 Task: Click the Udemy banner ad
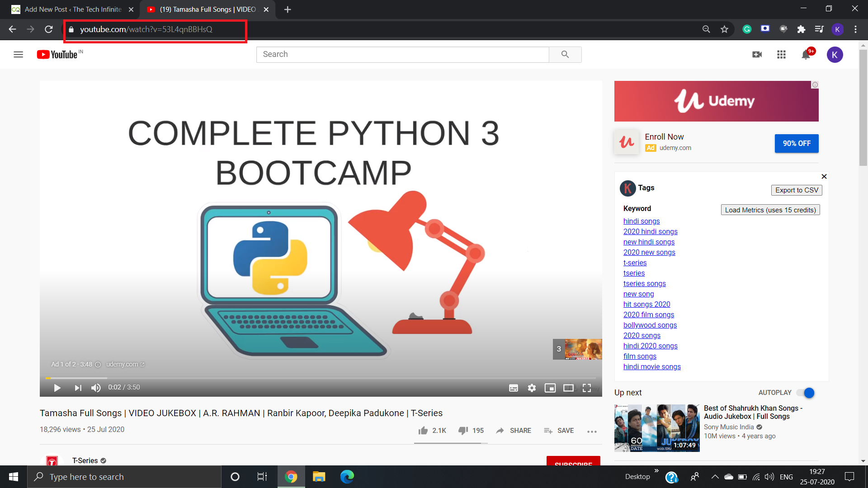coord(716,101)
